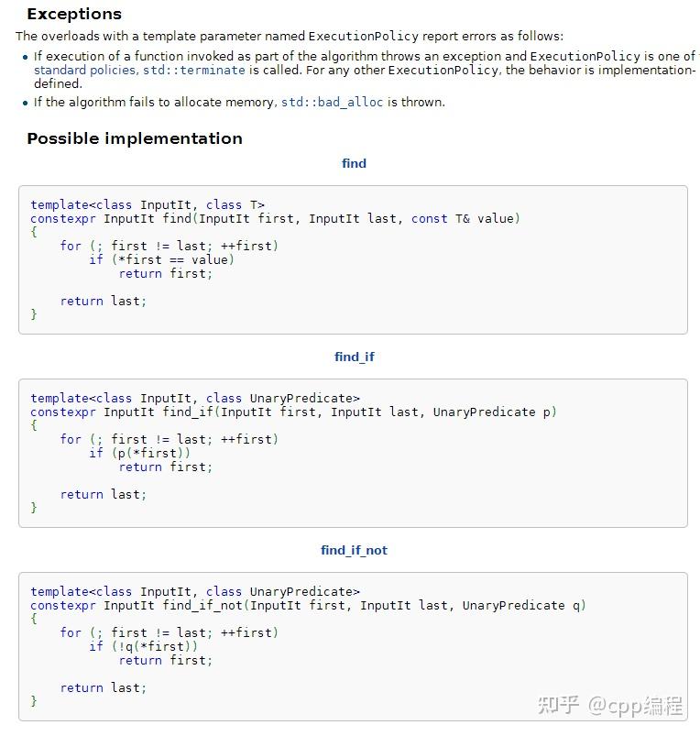Viewport: 700px width, 736px height.
Task: Click inside the find_if code block
Action: coord(353,453)
